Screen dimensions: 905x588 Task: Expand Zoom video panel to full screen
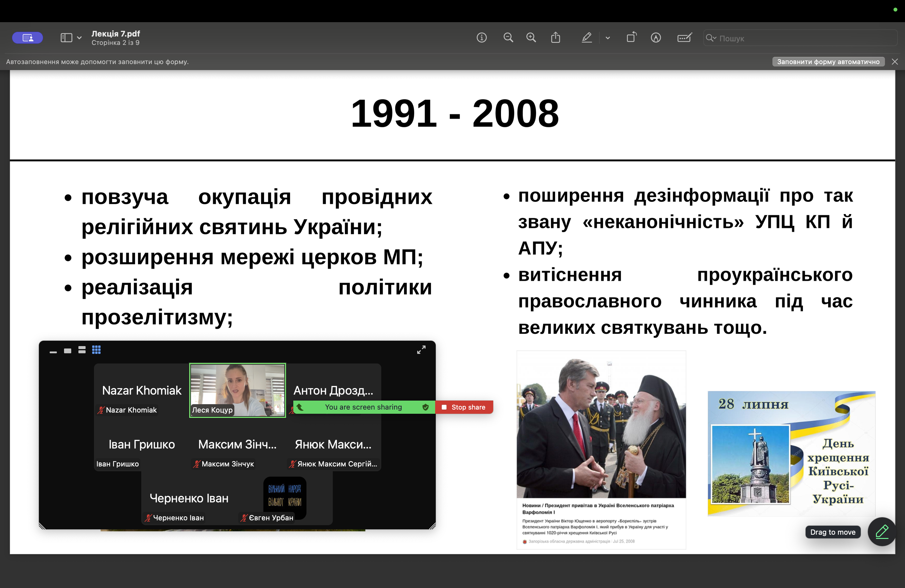click(421, 350)
